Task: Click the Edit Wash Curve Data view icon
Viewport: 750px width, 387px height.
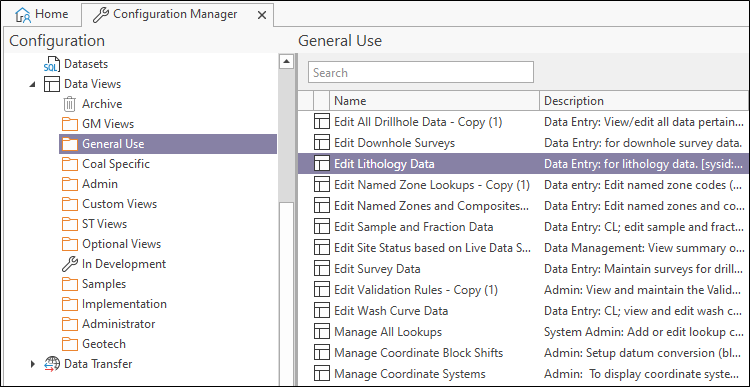Action: 322,311
